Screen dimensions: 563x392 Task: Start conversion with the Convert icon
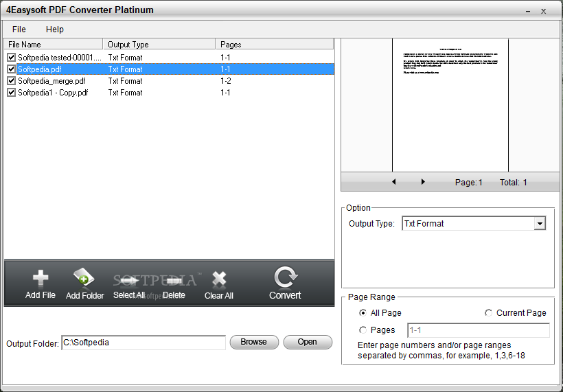click(x=286, y=277)
